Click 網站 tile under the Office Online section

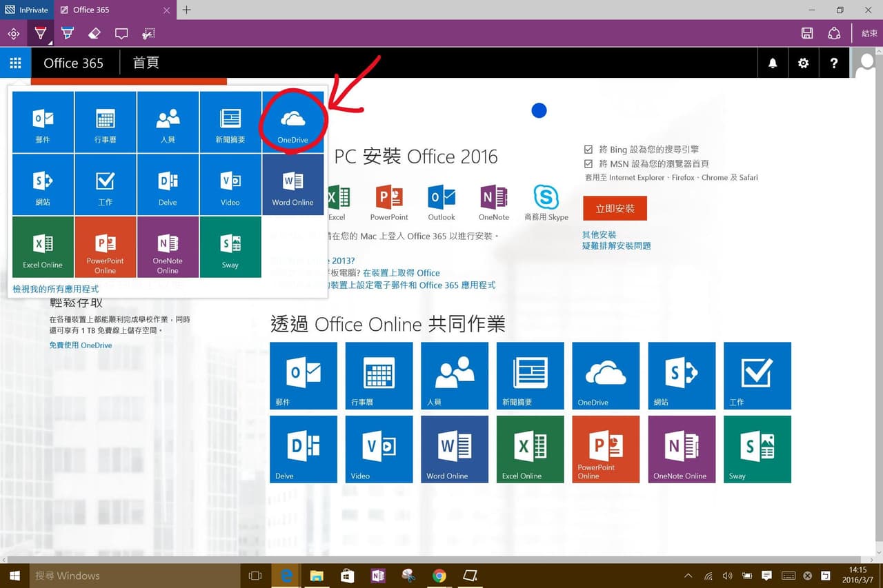[682, 376]
